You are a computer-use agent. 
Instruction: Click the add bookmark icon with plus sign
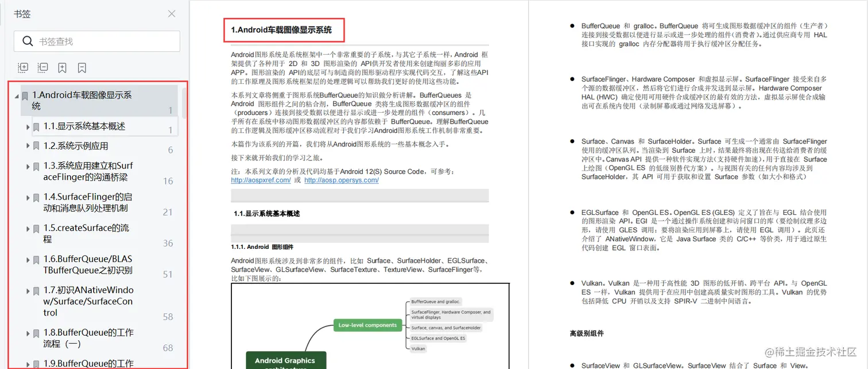pyautogui.click(x=62, y=67)
